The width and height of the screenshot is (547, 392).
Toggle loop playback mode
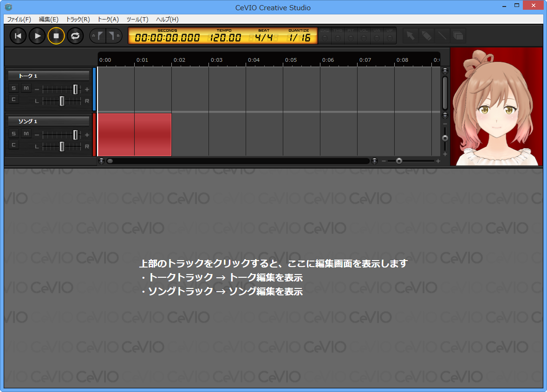pyautogui.click(x=75, y=36)
